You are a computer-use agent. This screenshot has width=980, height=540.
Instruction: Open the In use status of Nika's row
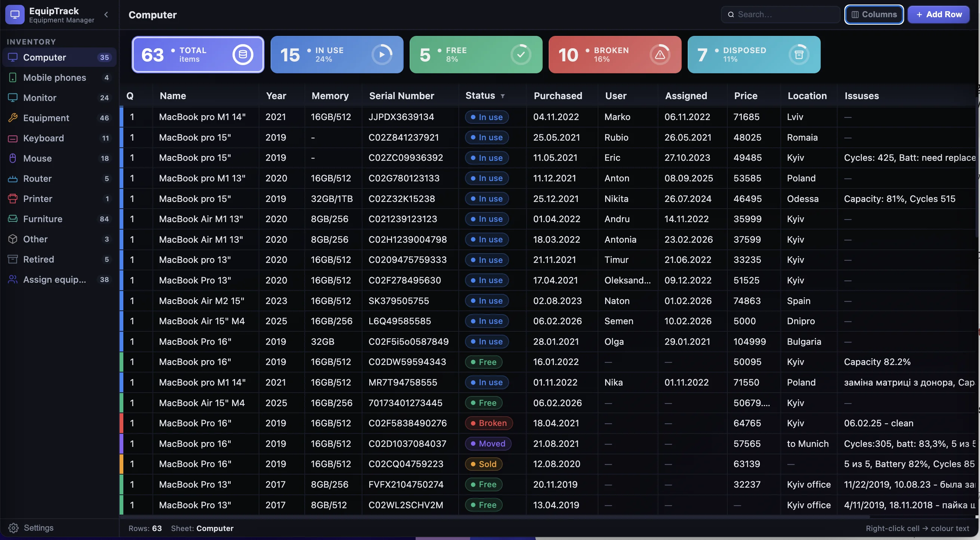(x=487, y=383)
